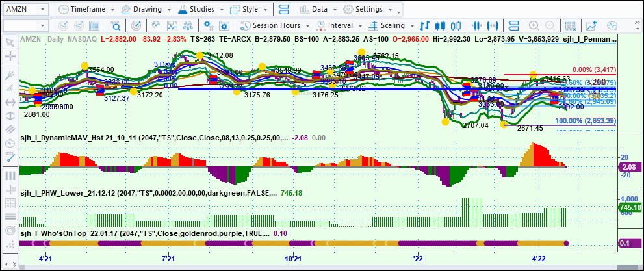Toggle filled candlestick bar style
644x271 pixels.
[440, 25]
